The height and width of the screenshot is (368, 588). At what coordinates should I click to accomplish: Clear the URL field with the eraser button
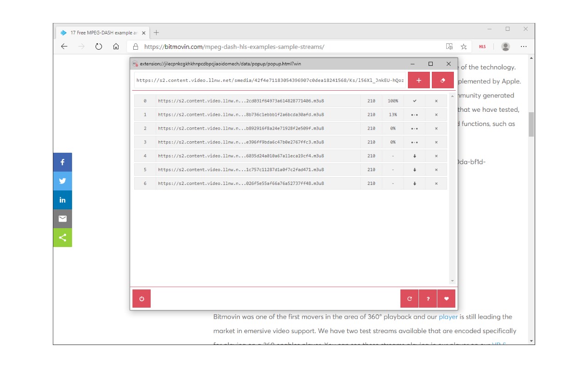pos(443,80)
